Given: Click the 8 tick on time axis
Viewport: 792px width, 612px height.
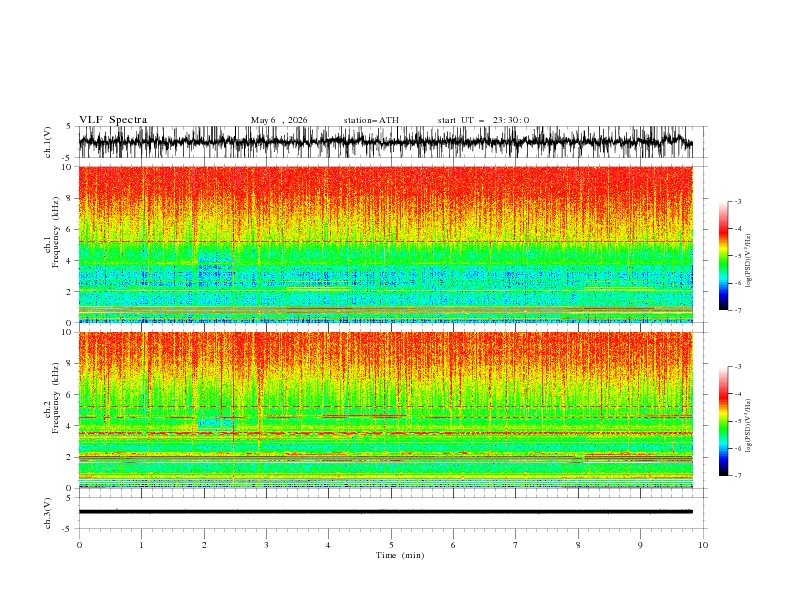Looking at the screenshot, I should 578,545.
